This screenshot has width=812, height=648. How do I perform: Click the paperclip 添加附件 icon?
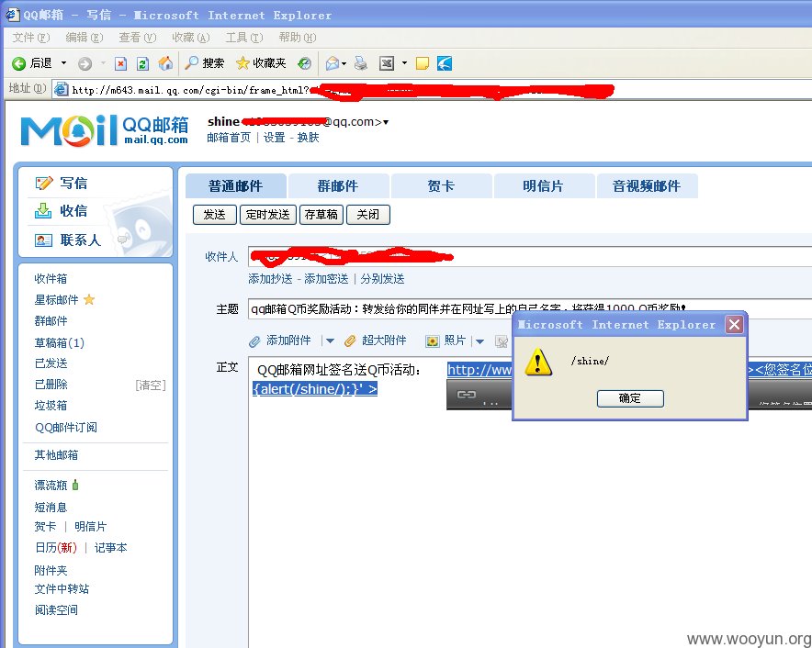254,341
